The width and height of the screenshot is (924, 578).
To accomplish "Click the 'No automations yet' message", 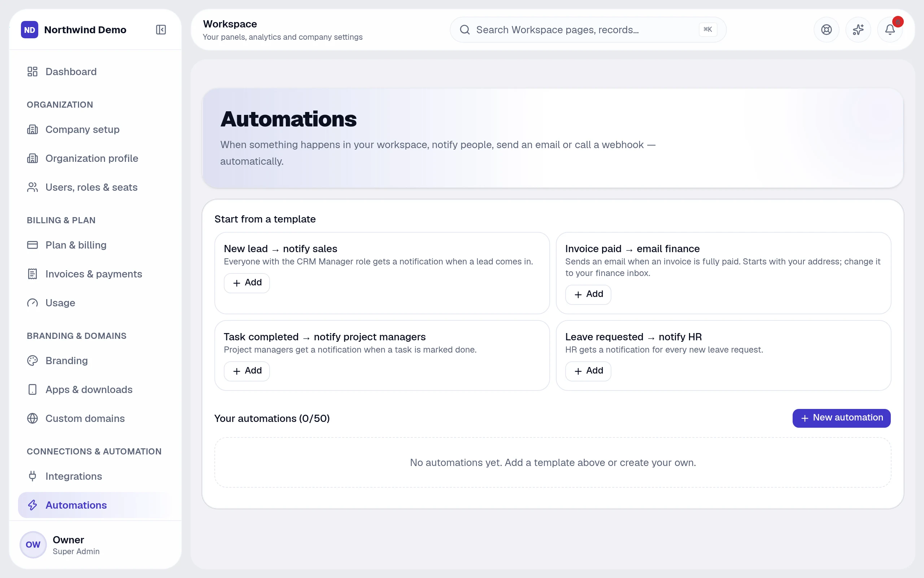I will [553, 462].
